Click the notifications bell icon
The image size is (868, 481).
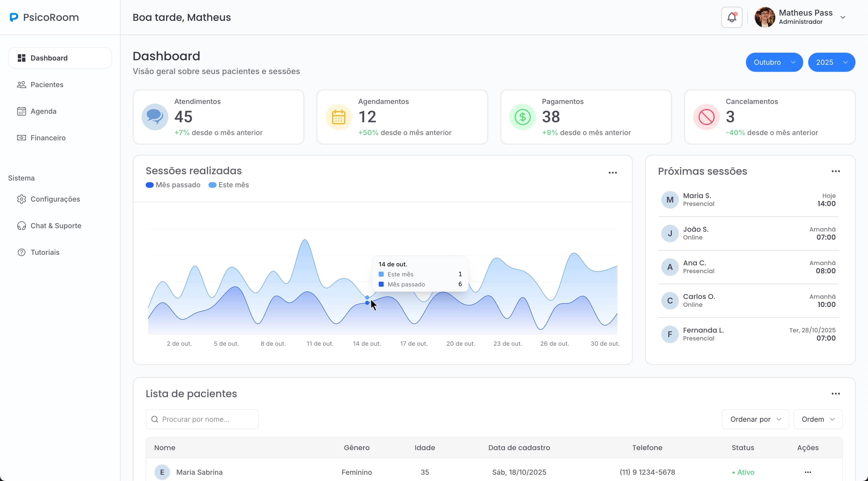[x=731, y=17]
